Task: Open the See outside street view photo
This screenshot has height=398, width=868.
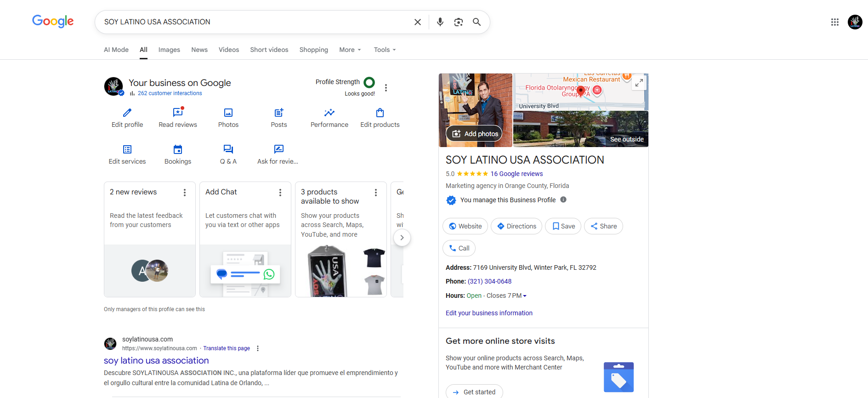Action: (x=581, y=129)
